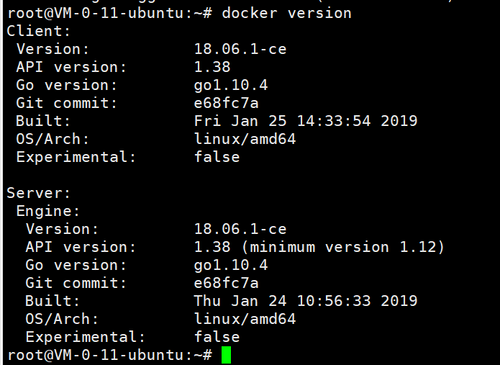Image resolution: width=500 pixels, height=365 pixels.
Task: Click the 'Client:' heading line
Action: 38,31
